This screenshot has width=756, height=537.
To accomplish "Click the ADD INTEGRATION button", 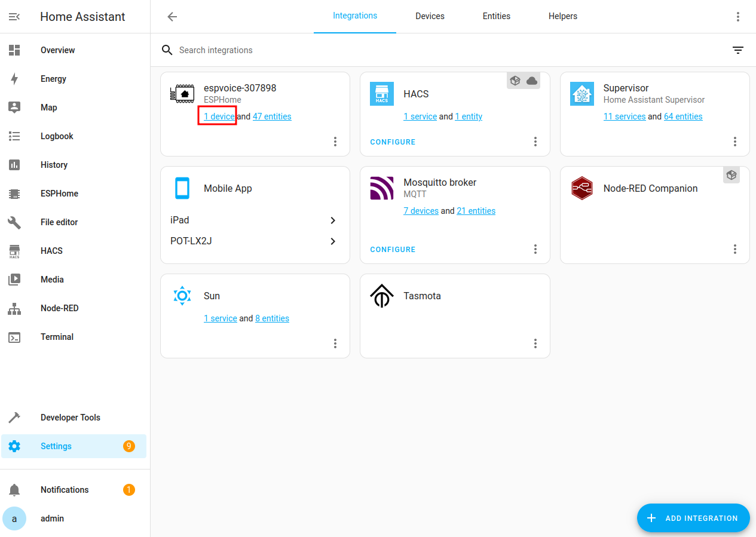I will click(693, 518).
